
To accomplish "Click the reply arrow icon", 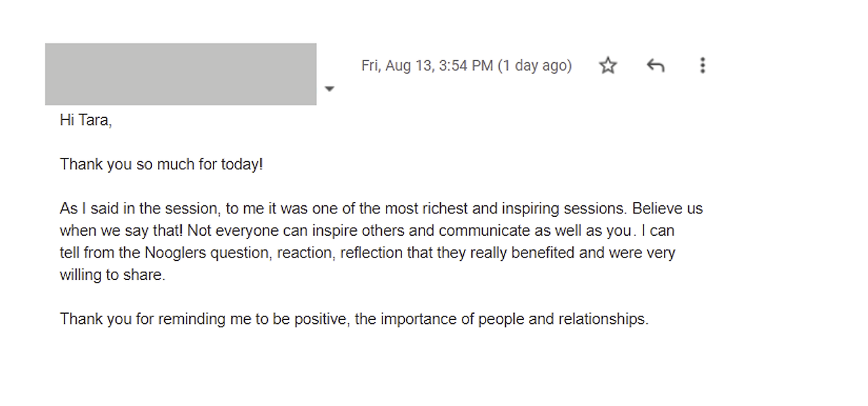I will 655,65.
